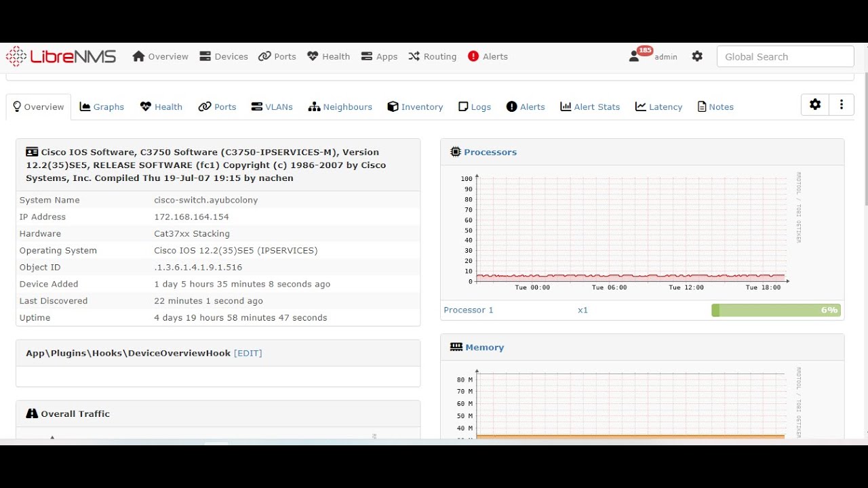Screen dimensions: 868x488
Task: Select the device Overview tab
Action: [39, 107]
